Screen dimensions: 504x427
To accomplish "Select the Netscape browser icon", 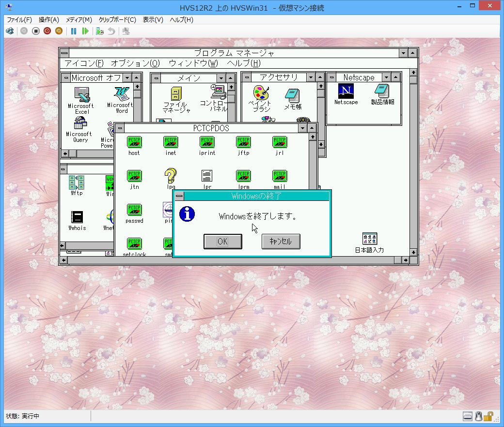I will pyautogui.click(x=346, y=94).
